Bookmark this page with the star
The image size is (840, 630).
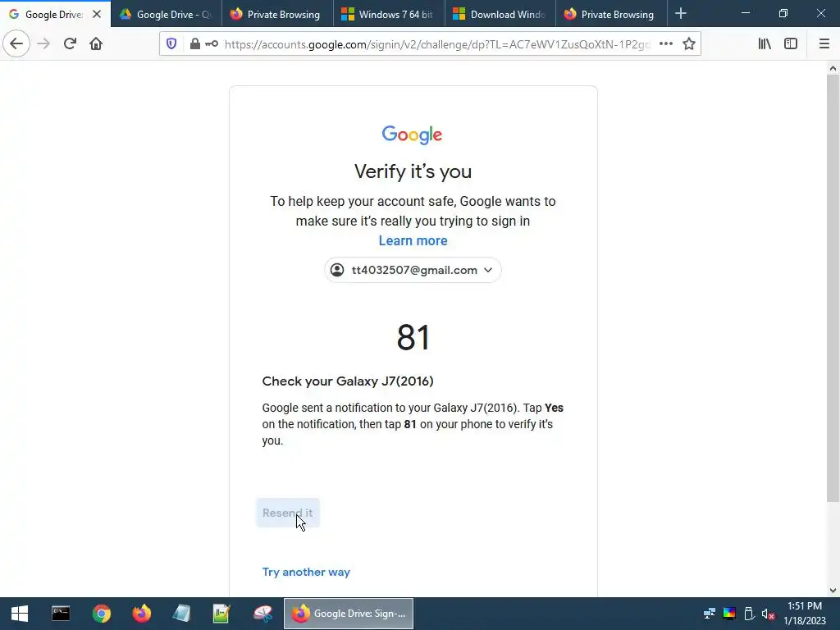point(689,44)
